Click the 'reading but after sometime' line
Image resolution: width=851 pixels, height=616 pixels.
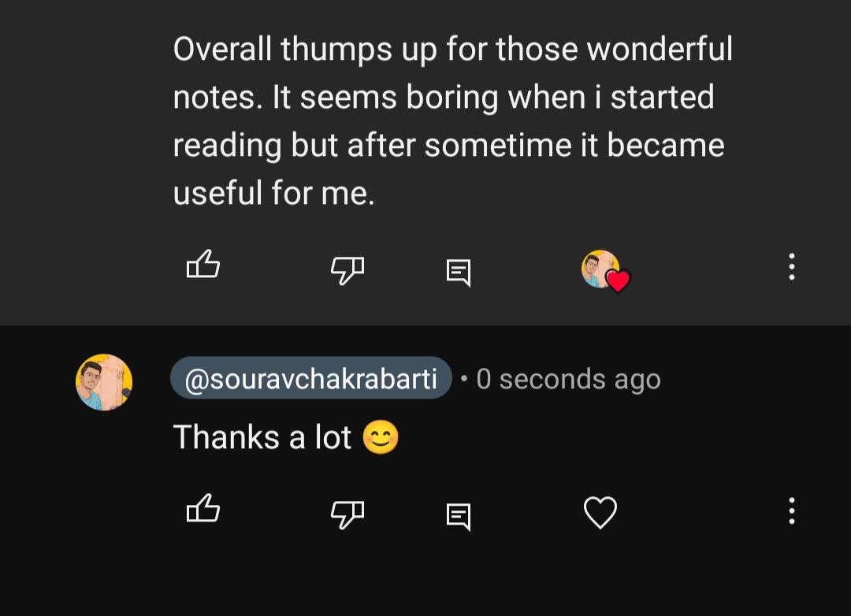point(448,145)
